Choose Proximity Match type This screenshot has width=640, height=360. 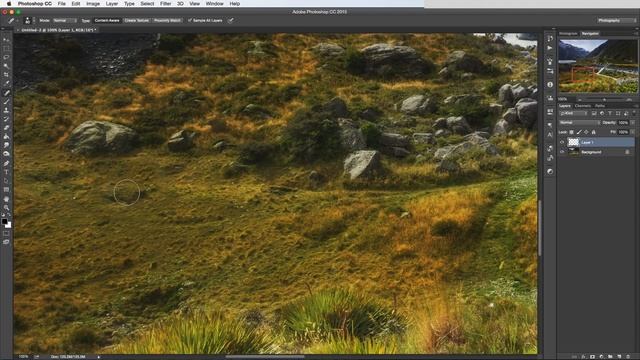coord(167,20)
